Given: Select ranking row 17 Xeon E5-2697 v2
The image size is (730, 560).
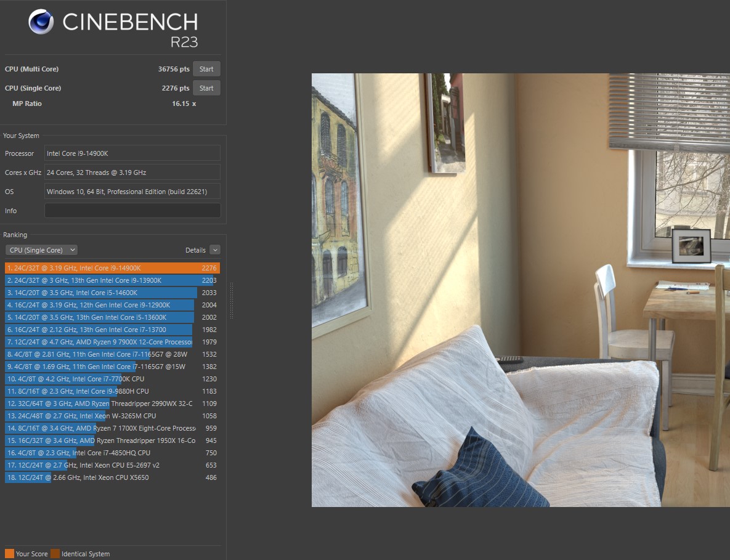Looking at the screenshot, I should 112,466.
